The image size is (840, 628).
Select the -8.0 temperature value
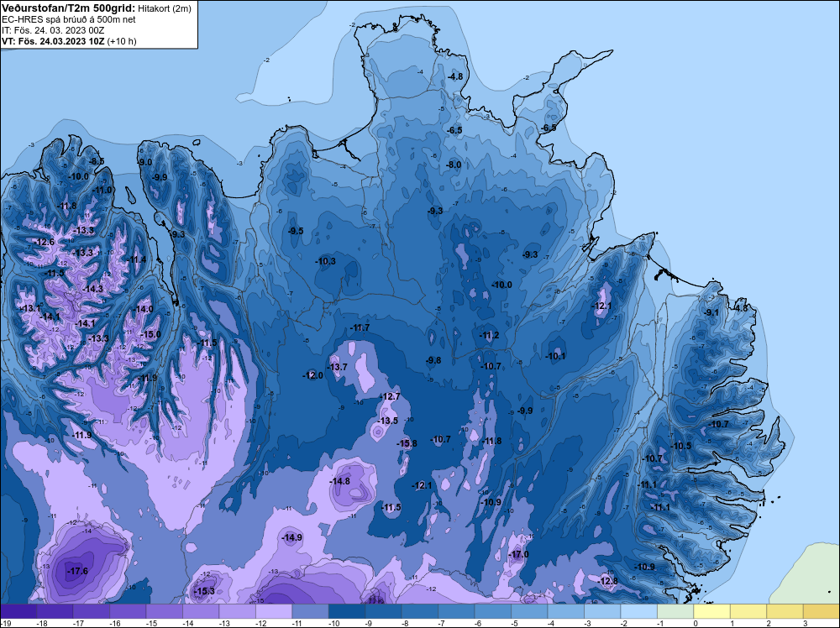(x=454, y=165)
